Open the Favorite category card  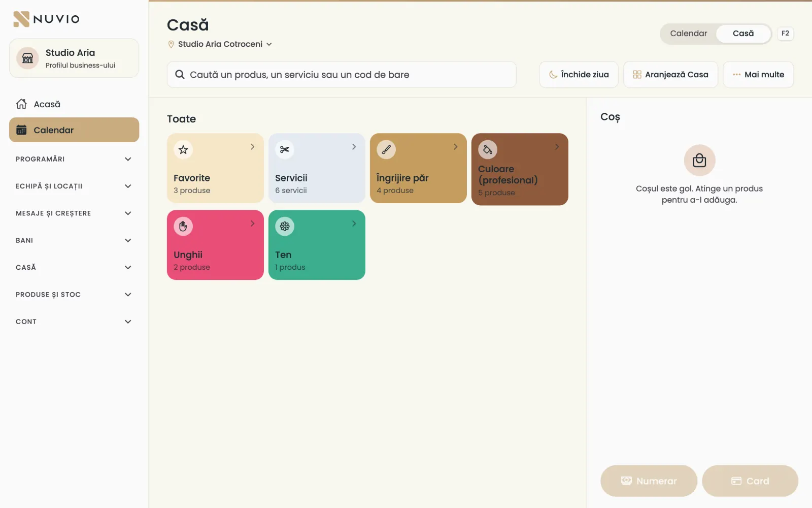point(215,168)
